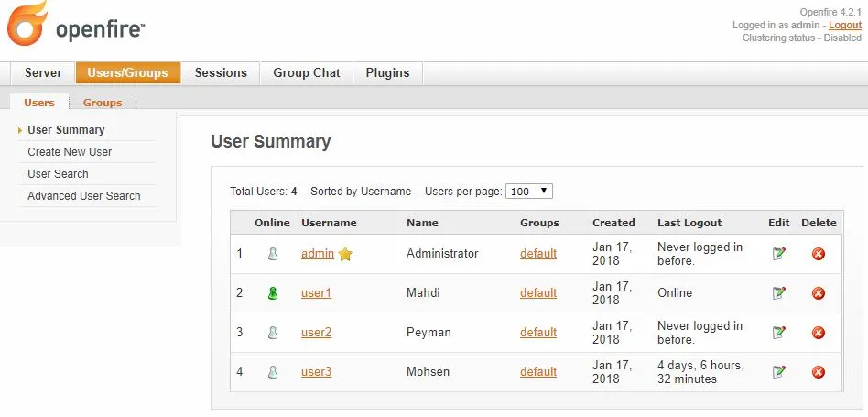Delete user2 with the red icon
The height and width of the screenshot is (417, 868).
[x=819, y=333]
